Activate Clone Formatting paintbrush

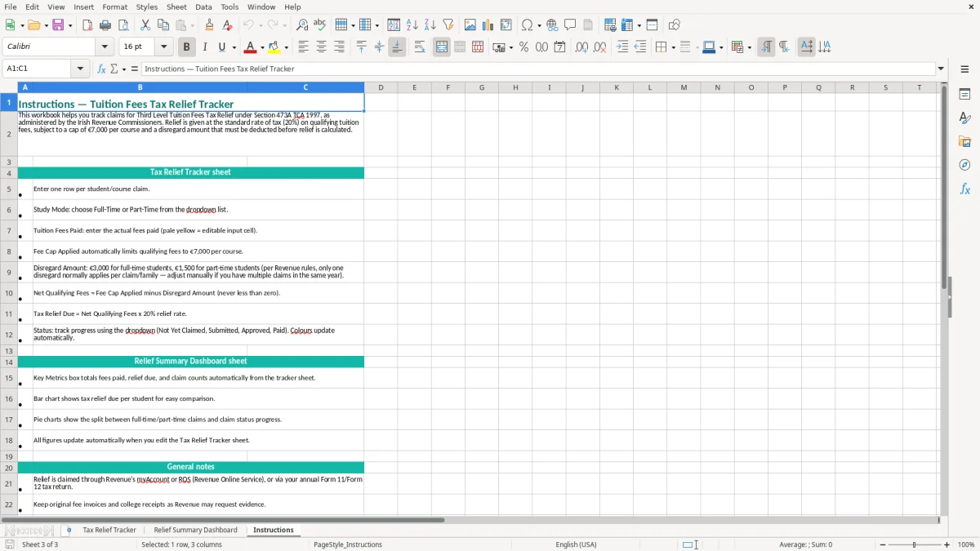tap(210, 25)
